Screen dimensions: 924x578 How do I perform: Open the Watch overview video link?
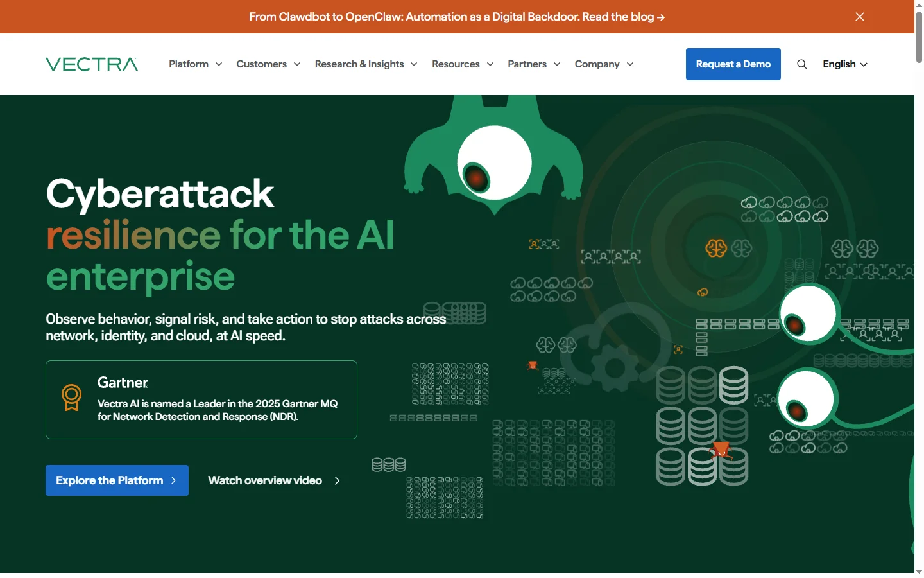265,480
